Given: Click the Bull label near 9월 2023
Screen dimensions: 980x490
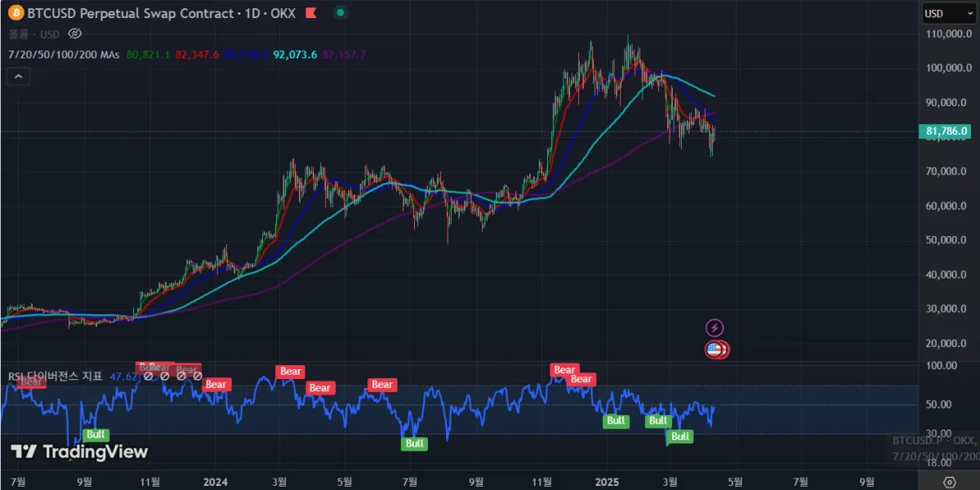Looking at the screenshot, I should click(96, 434).
